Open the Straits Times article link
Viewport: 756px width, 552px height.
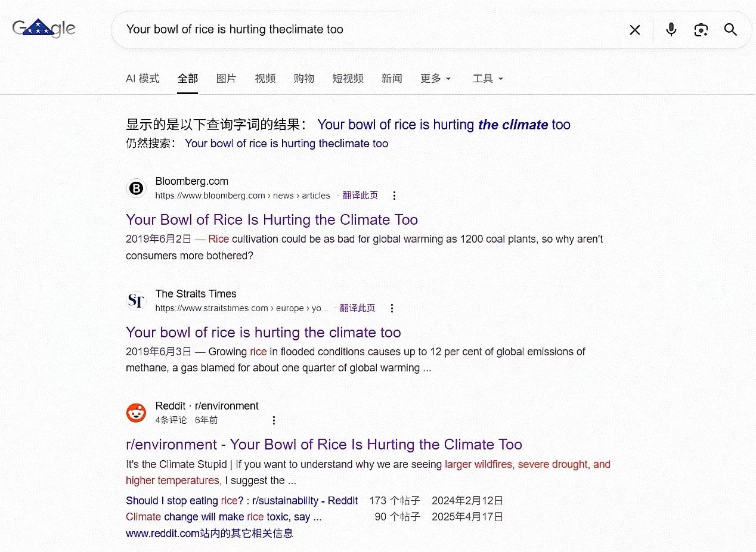[264, 332]
